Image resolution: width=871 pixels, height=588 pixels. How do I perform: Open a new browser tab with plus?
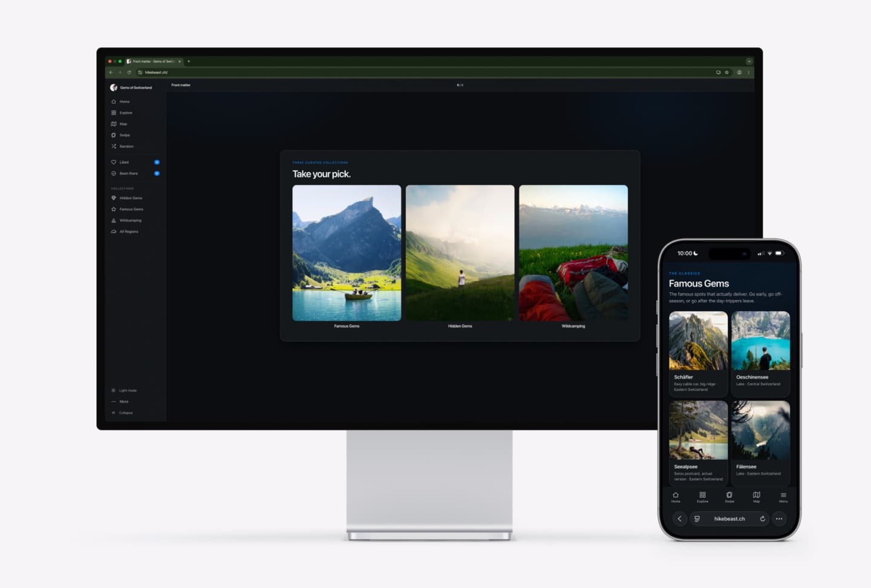[x=189, y=61]
